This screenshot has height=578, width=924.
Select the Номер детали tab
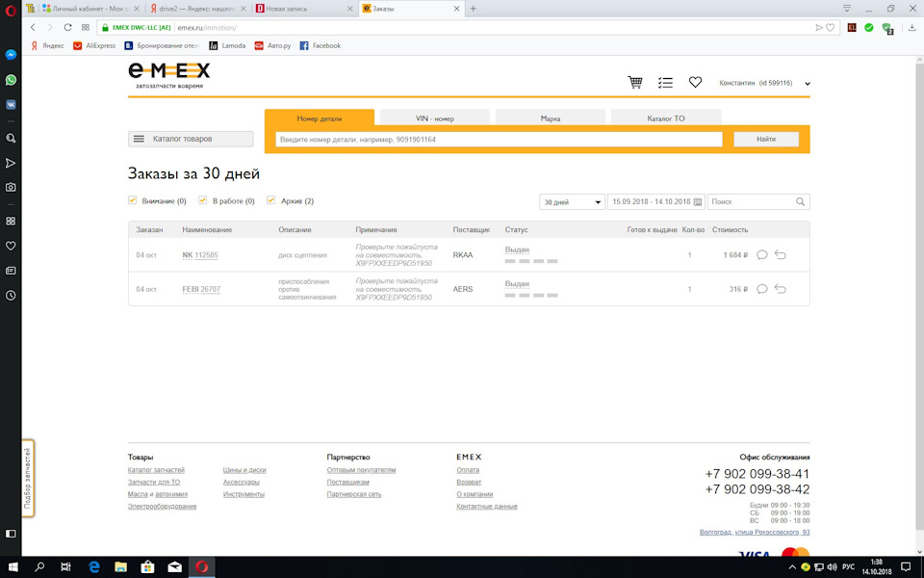click(x=320, y=118)
